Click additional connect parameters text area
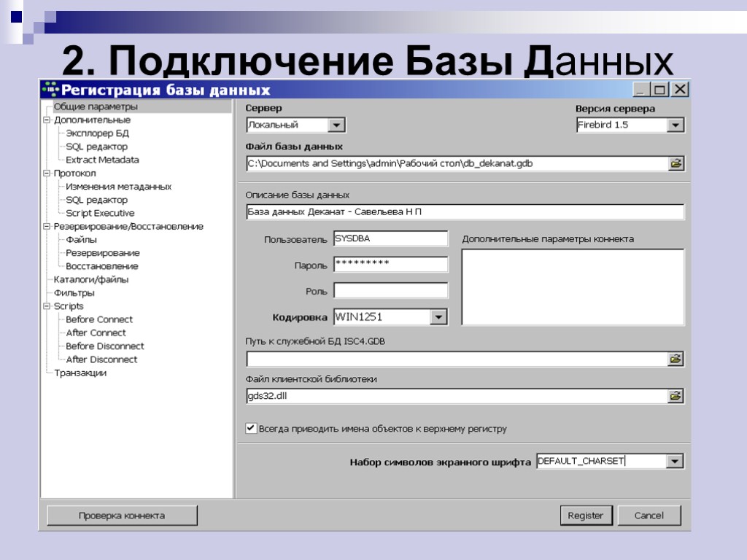This screenshot has height=560, width=747. tap(573, 287)
